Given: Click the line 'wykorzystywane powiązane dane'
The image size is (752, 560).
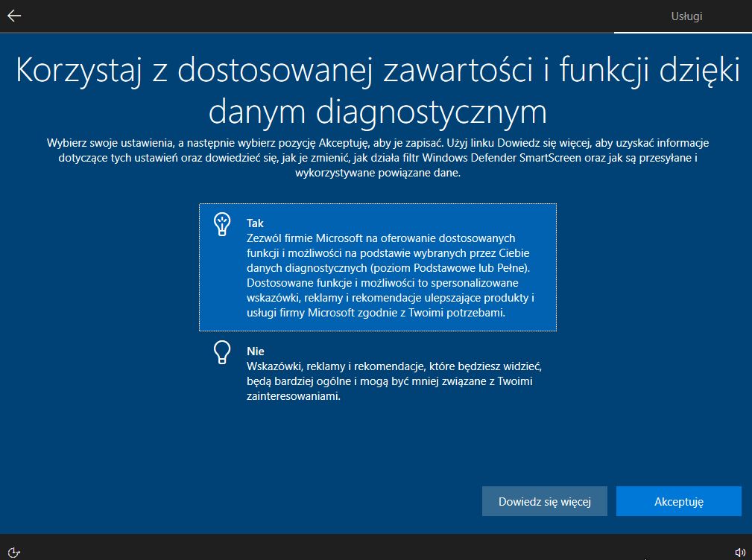Looking at the screenshot, I should point(378,173).
